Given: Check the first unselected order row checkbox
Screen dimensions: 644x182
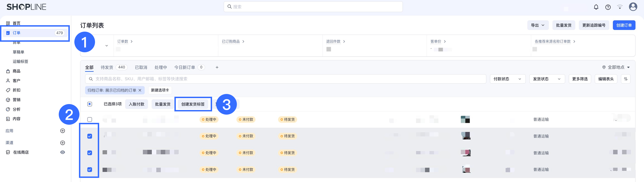Looking at the screenshot, I should 89,119.
